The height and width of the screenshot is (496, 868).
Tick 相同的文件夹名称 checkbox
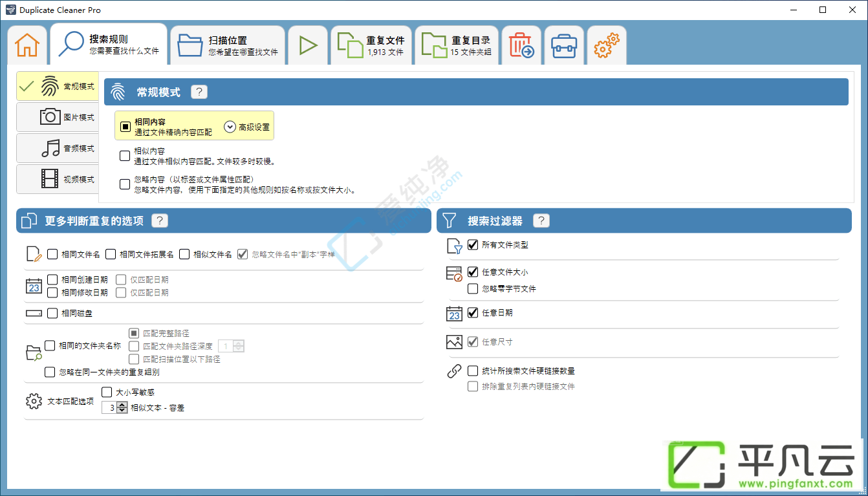[50, 346]
